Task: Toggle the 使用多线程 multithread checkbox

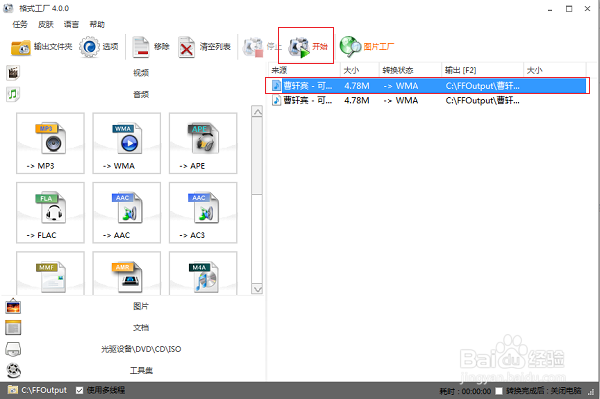Action: click(79, 390)
